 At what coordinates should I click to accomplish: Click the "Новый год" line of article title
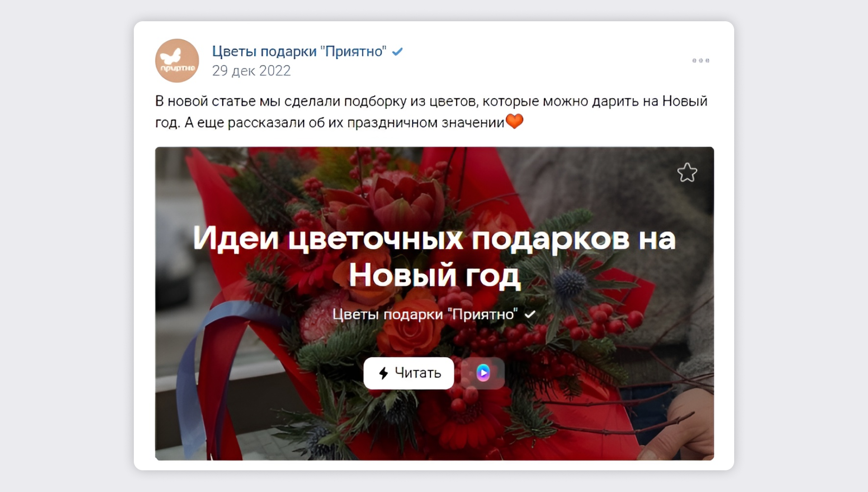[x=434, y=275]
